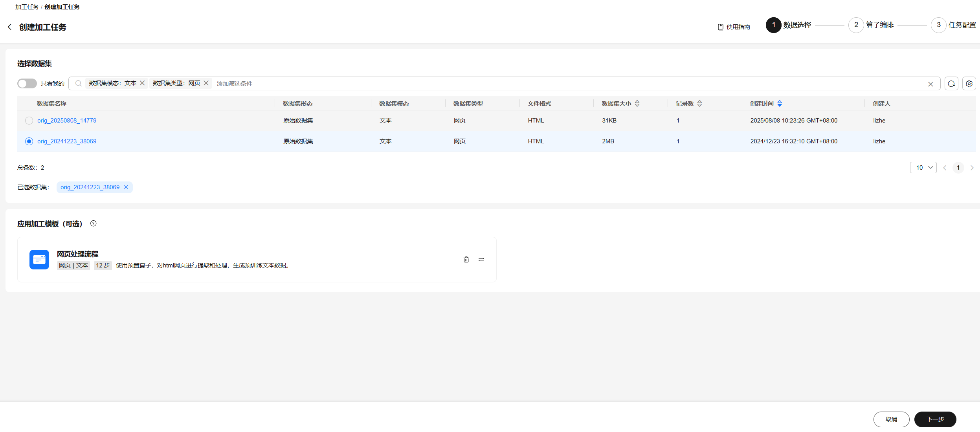Toggle the 只看我的 switch
Image resolution: width=980 pixels, height=432 pixels.
click(27, 84)
